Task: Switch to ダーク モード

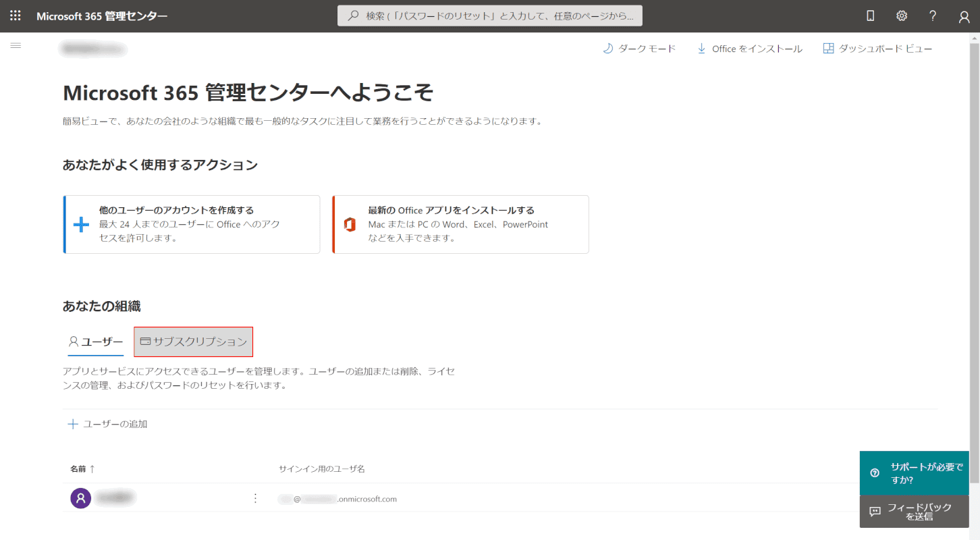Action: point(639,49)
